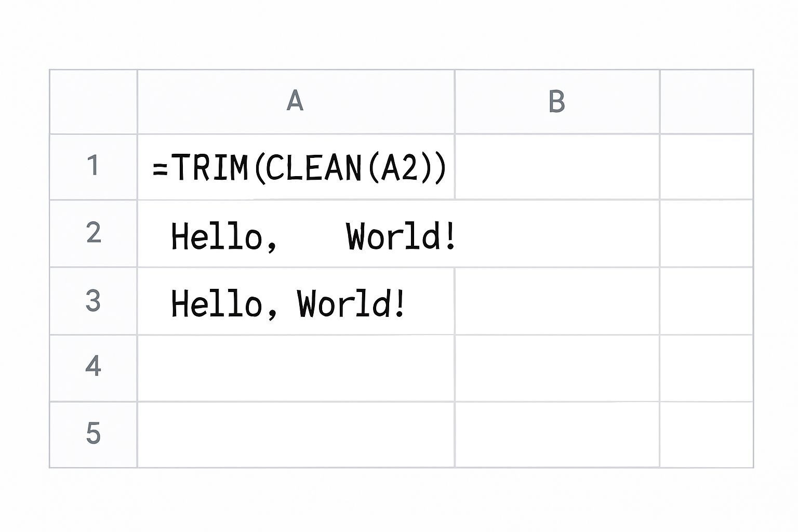Click empty cell A5
Image resolution: width=798 pixels, height=532 pixels.
296,434
